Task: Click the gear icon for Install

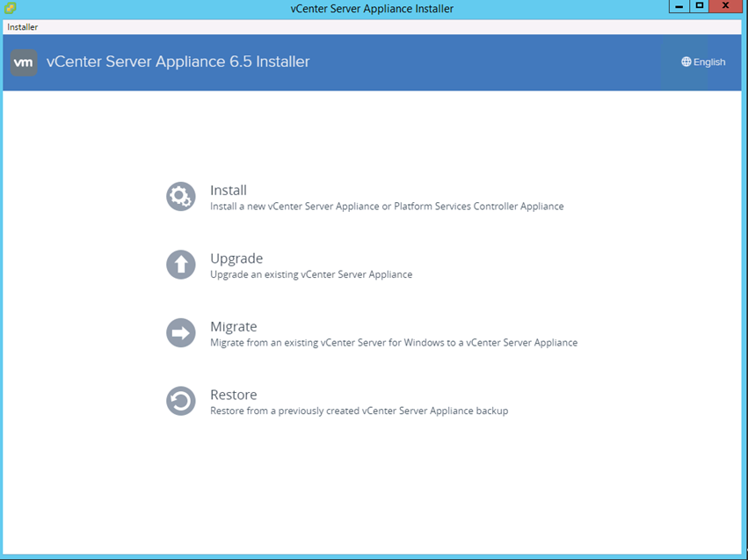Action: (x=181, y=196)
